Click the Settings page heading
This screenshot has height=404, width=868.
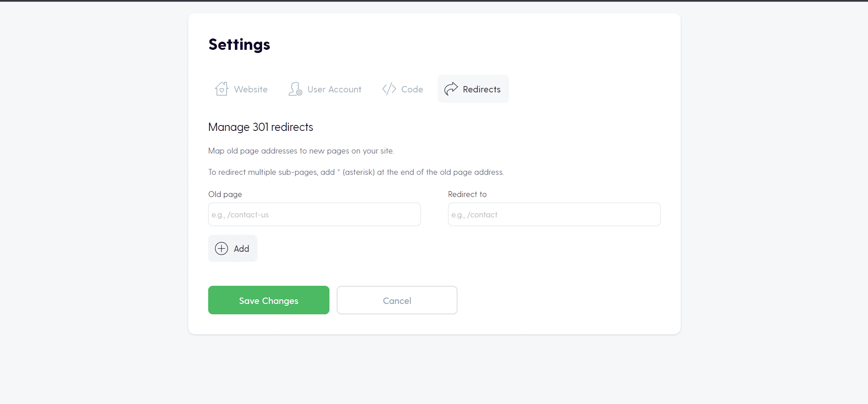(x=239, y=44)
